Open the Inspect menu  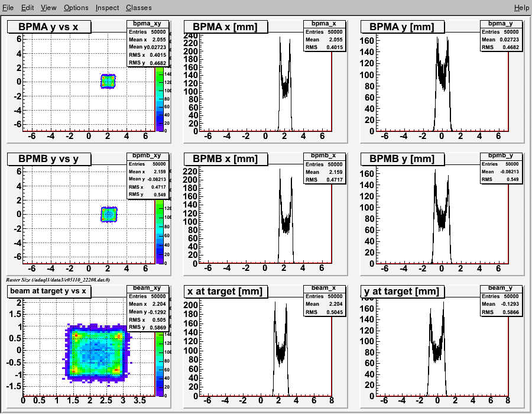point(107,8)
